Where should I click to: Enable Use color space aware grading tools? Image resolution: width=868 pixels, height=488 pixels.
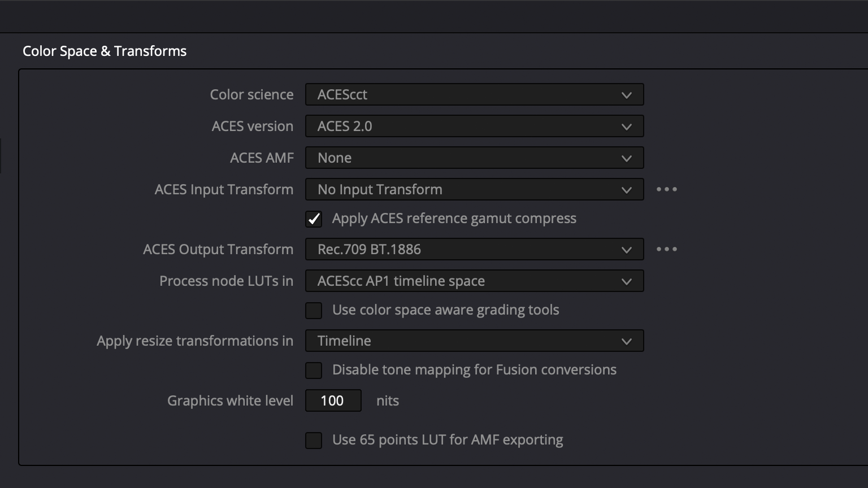coord(314,311)
